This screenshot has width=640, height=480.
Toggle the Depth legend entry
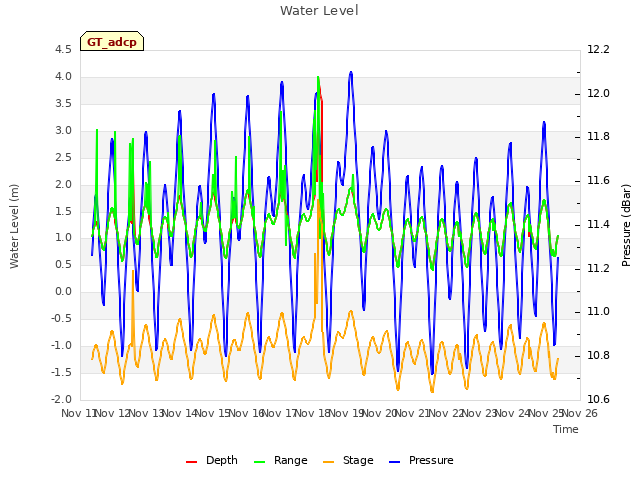pos(212,460)
